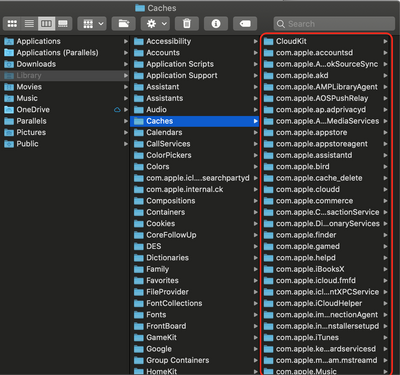Expand arrow beside com.apple.finder
This screenshot has height=375, width=400.
click(385, 235)
